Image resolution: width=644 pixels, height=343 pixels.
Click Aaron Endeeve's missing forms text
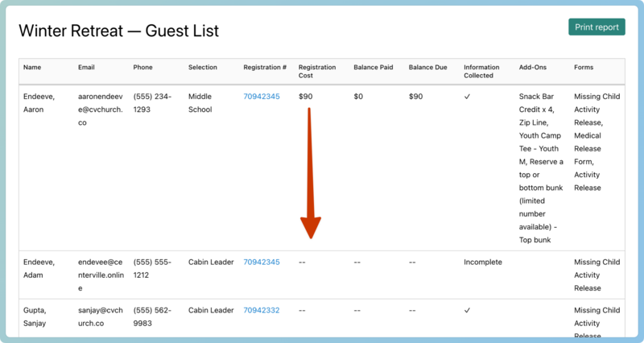click(597, 143)
